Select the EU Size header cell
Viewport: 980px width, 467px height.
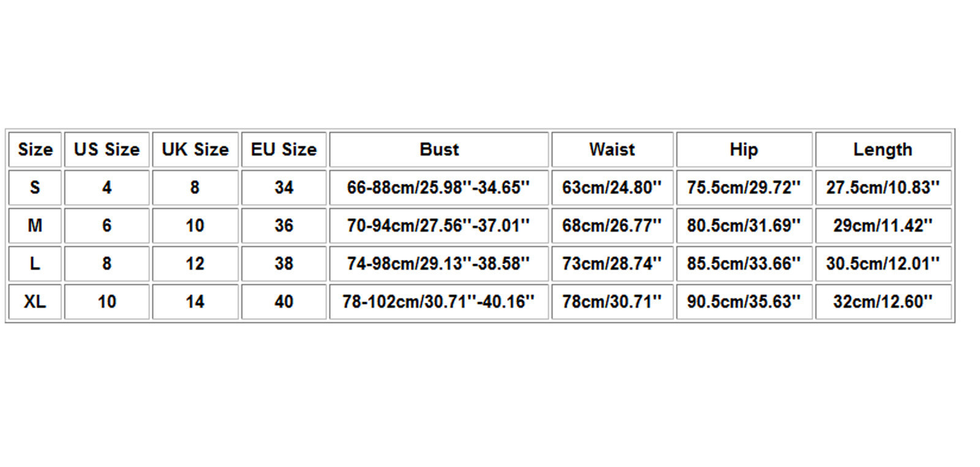pyautogui.click(x=284, y=150)
